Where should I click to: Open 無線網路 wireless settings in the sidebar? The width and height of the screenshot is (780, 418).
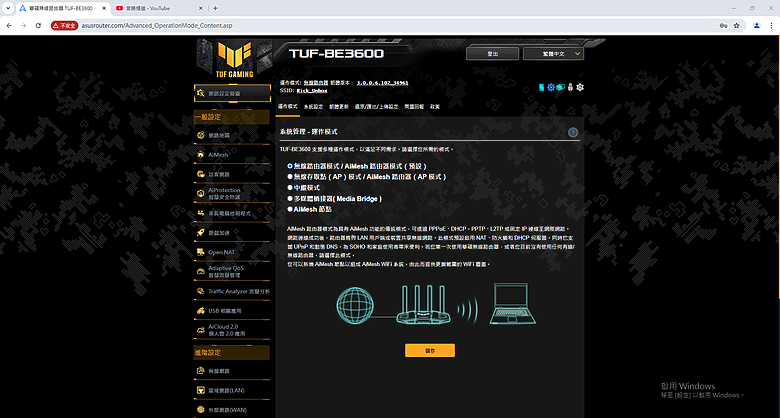(x=232, y=371)
